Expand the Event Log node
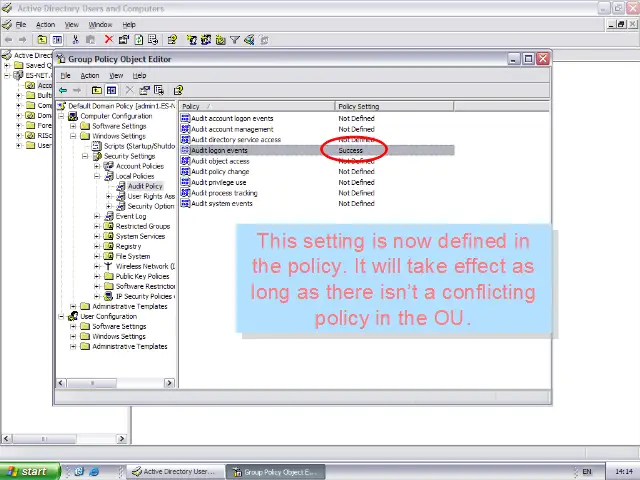The height and width of the screenshot is (480, 640). click(x=97, y=216)
